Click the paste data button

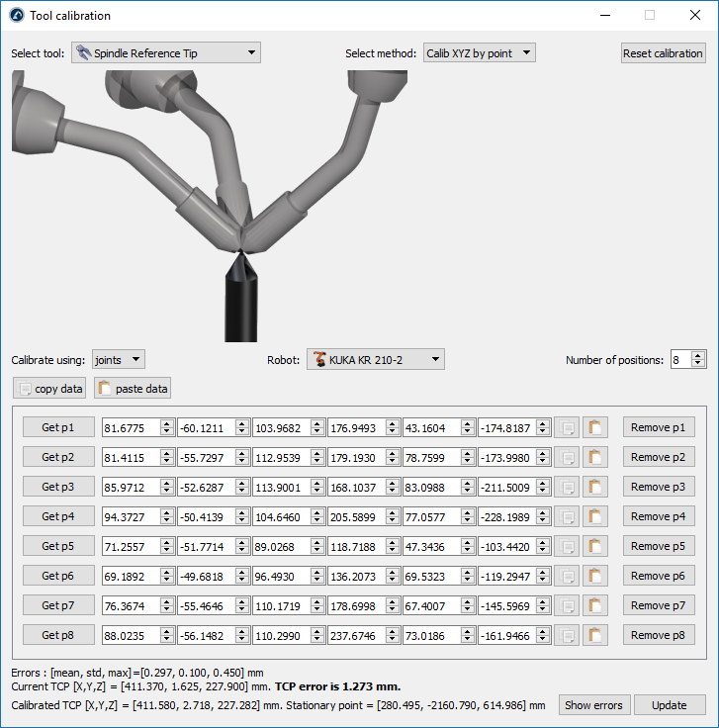pos(133,389)
